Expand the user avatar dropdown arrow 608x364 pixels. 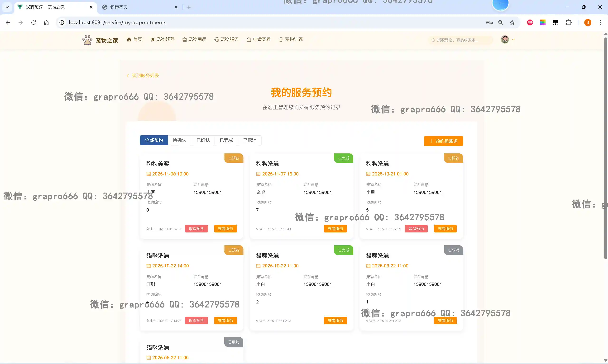(513, 39)
